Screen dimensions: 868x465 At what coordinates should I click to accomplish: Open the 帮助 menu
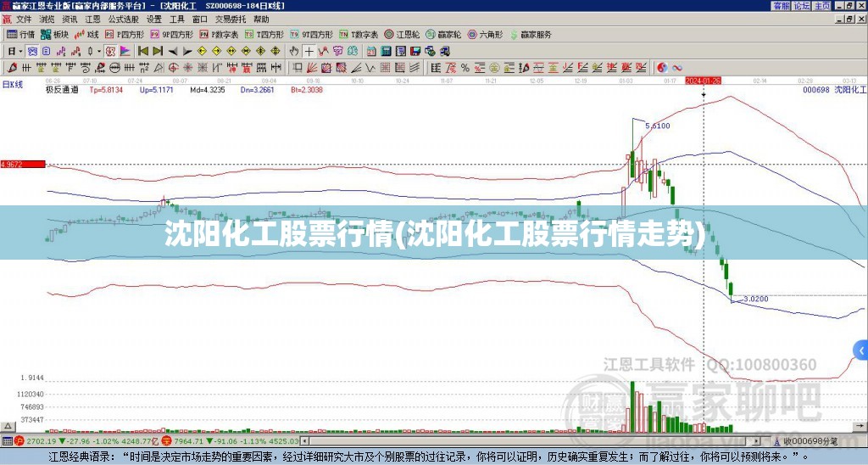[261, 20]
